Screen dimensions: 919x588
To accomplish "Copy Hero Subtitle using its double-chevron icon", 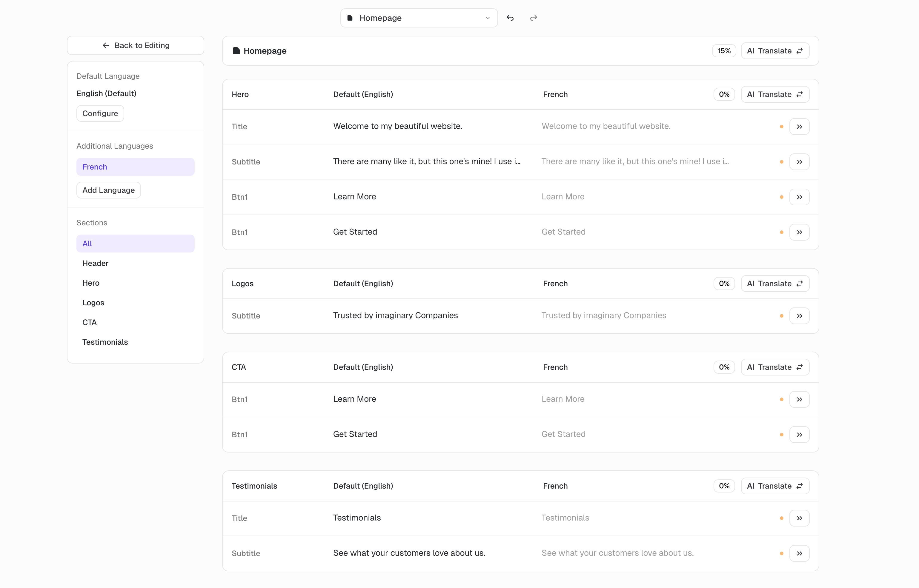I will click(799, 162).
